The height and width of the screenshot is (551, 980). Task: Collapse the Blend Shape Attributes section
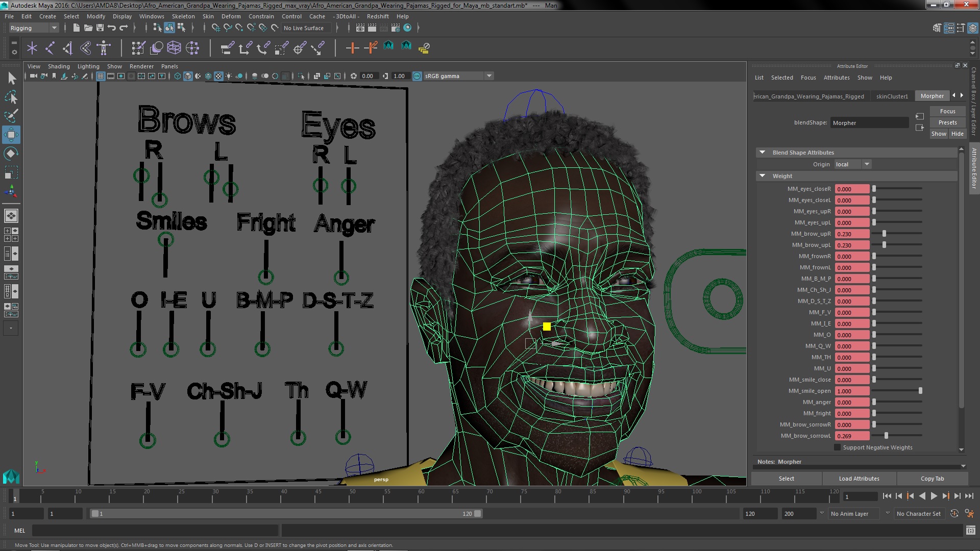762,153
